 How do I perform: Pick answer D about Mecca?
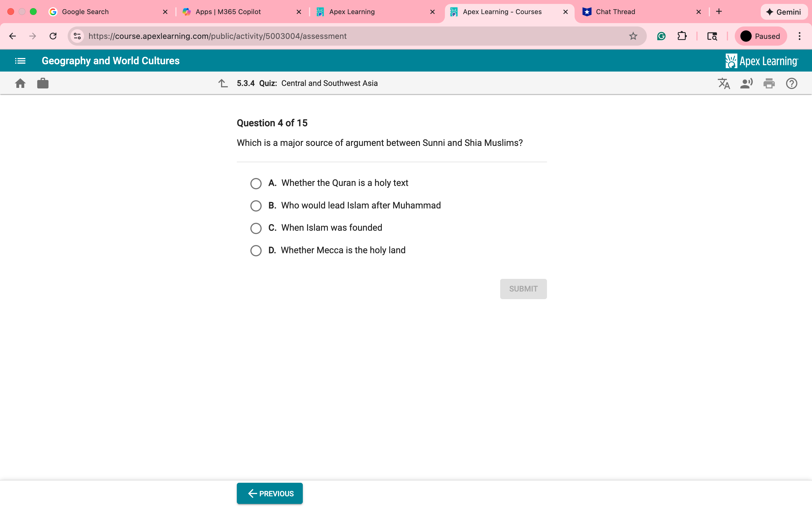[x=256, y=250]
